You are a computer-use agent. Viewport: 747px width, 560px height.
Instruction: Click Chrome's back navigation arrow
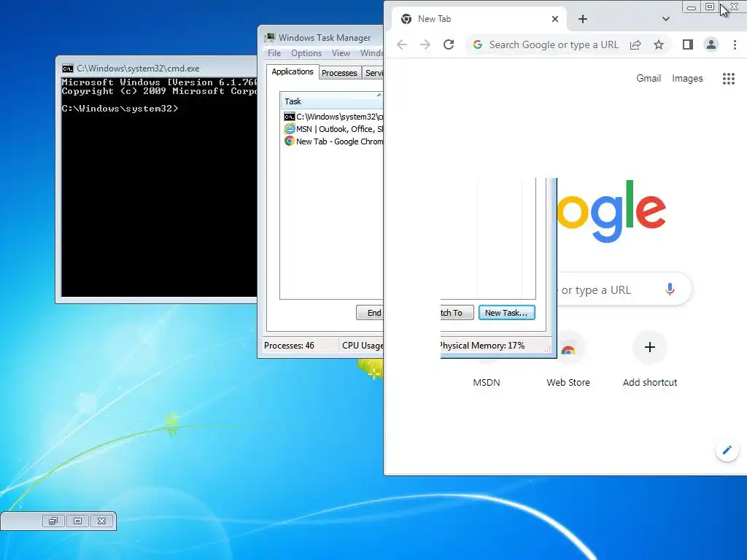(402, 44)
